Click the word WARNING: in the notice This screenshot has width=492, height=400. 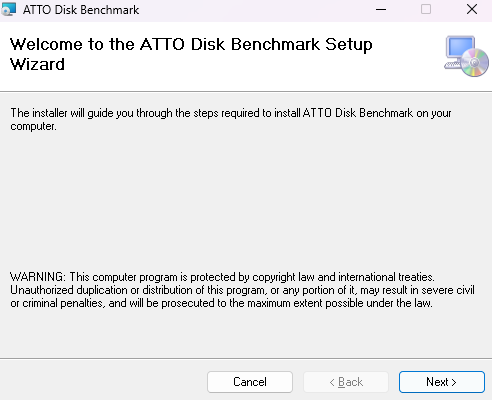coord(38,277)
